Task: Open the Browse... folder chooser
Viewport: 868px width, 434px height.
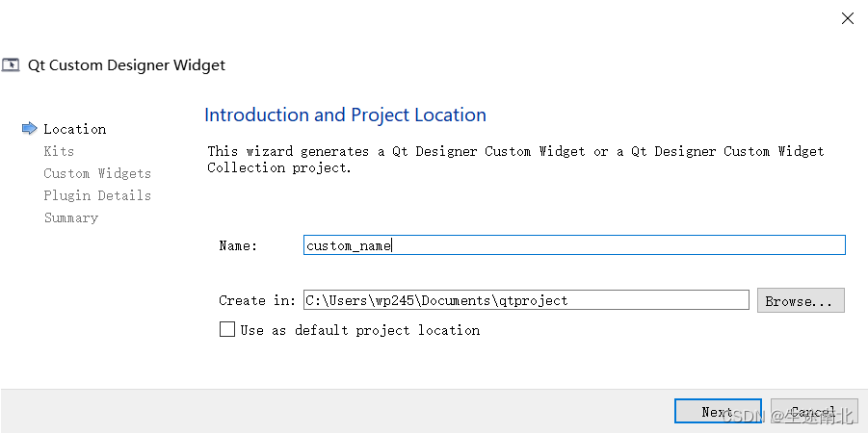Action: (x=801, y=300)
